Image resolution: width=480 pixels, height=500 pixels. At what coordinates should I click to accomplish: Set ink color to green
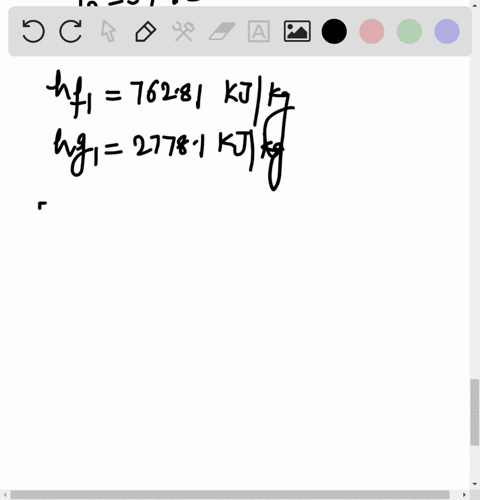coord(409,31)
